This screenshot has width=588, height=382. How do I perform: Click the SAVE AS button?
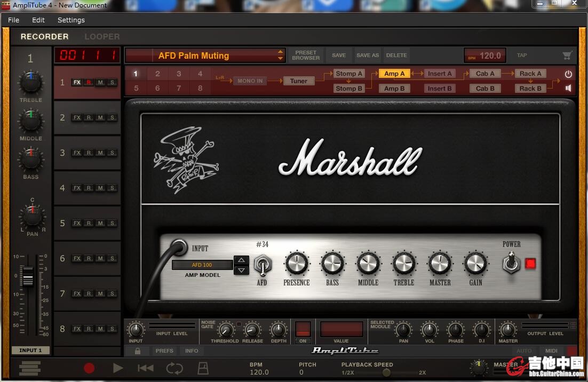(368, 55)
